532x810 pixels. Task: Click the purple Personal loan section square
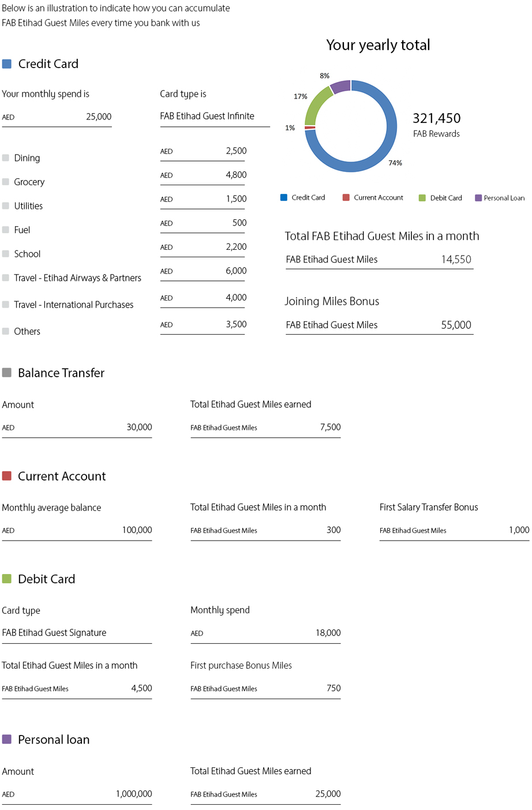[x=7, y=739]
